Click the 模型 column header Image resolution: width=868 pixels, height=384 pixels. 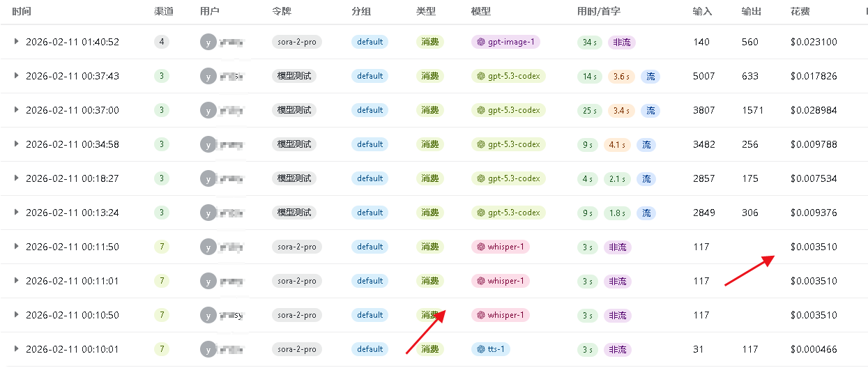[x=481, y=12]
